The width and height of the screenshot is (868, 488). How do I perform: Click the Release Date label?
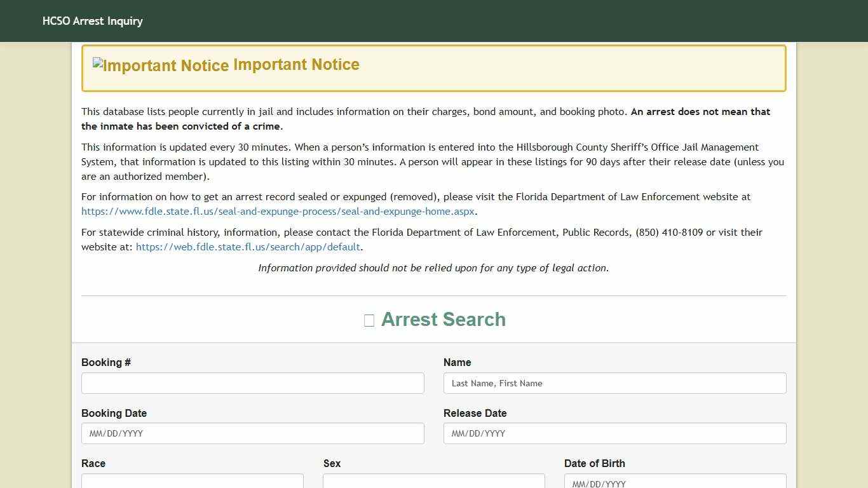475,413
